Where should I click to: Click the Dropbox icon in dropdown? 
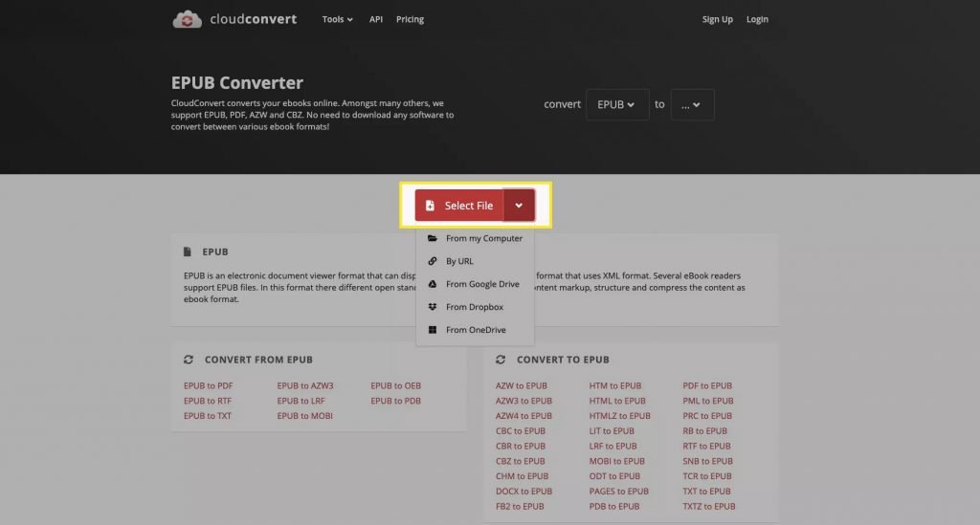pos(432,307)
